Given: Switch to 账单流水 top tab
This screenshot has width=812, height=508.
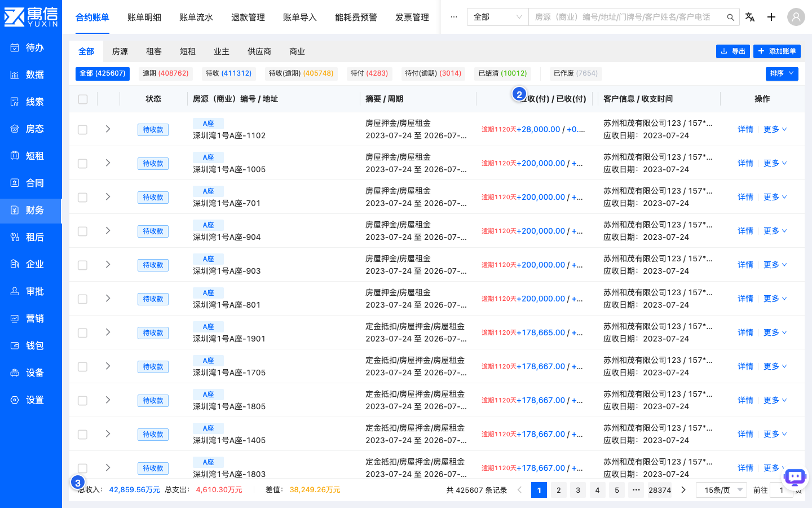Looking at the screenshot, I should coord(196,17).
